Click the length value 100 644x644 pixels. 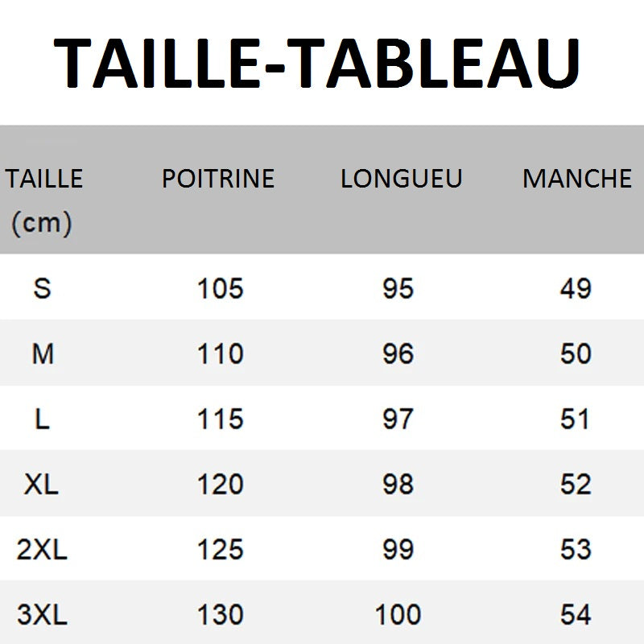pos(398,615)
